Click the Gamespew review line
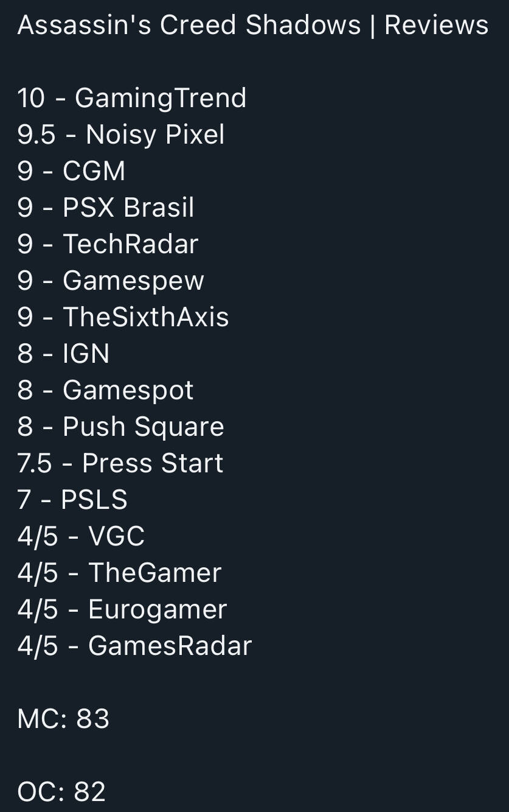Image resolution: width=509 pixels, height=812 pixels. (111, 281)
